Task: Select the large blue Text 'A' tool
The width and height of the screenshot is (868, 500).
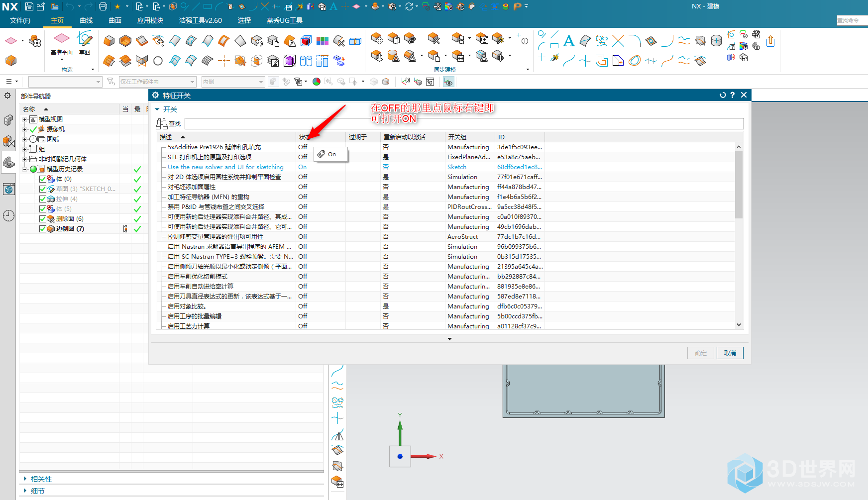Action: pos(569,41)
